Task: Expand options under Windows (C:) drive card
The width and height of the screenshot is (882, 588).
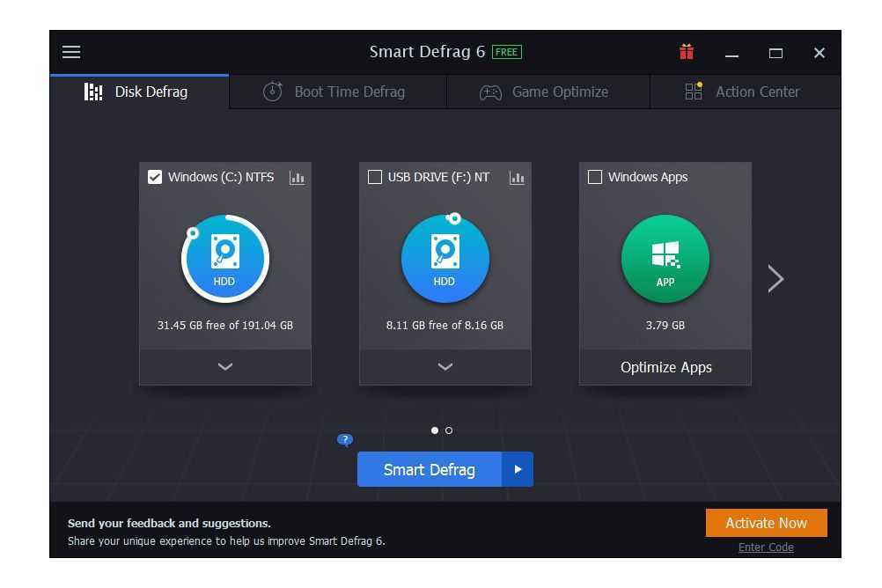Action: point(225,367)
